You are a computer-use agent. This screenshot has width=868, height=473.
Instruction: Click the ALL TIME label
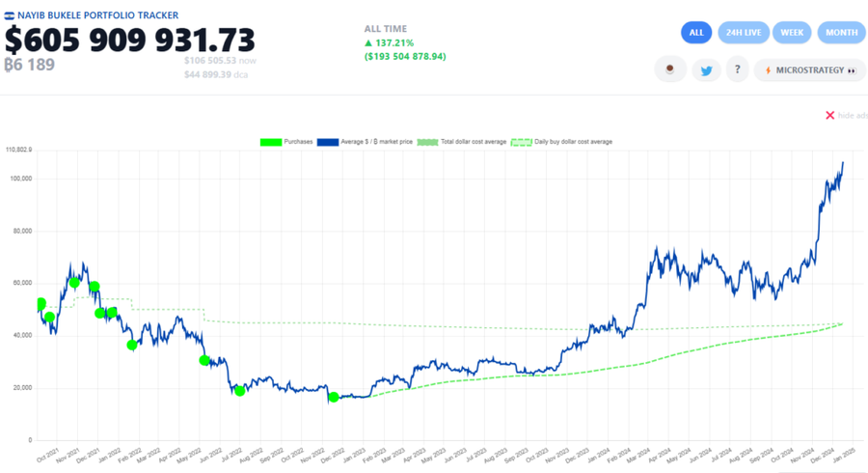(385, 29)
